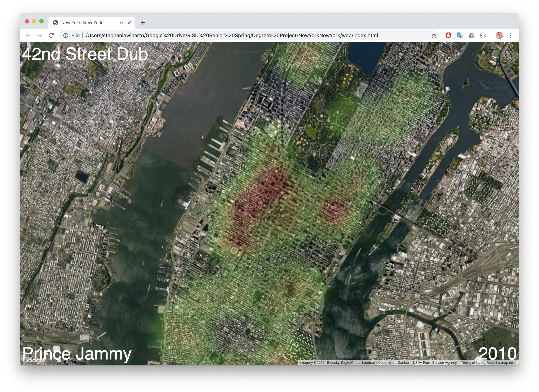Open Chrome's three-dot menu
The height and width of the screenshot is (392, 539).
coord(511,35)
